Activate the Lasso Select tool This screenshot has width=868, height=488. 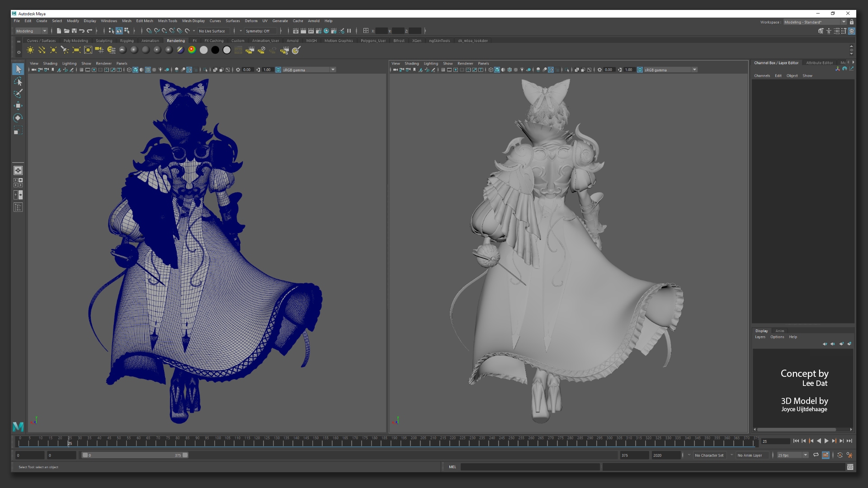(x=18, y=81)
